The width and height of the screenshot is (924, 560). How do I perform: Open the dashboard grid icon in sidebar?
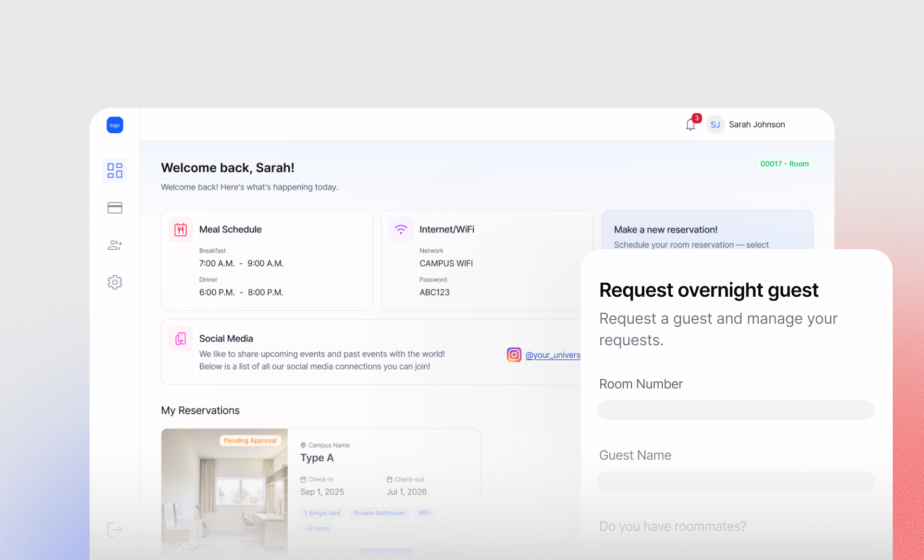(114, 170)
